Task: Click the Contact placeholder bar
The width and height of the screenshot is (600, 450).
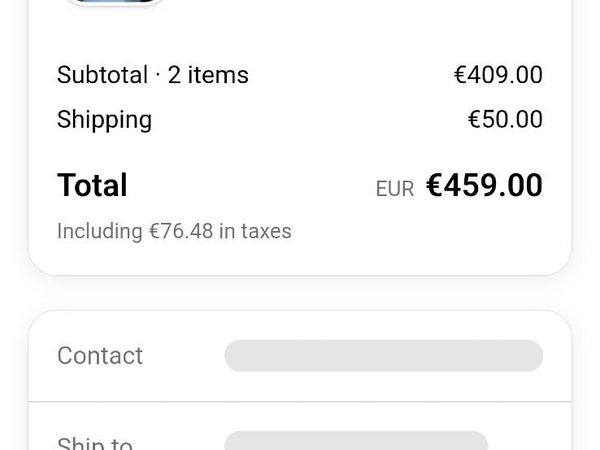Action: [383, 355]
